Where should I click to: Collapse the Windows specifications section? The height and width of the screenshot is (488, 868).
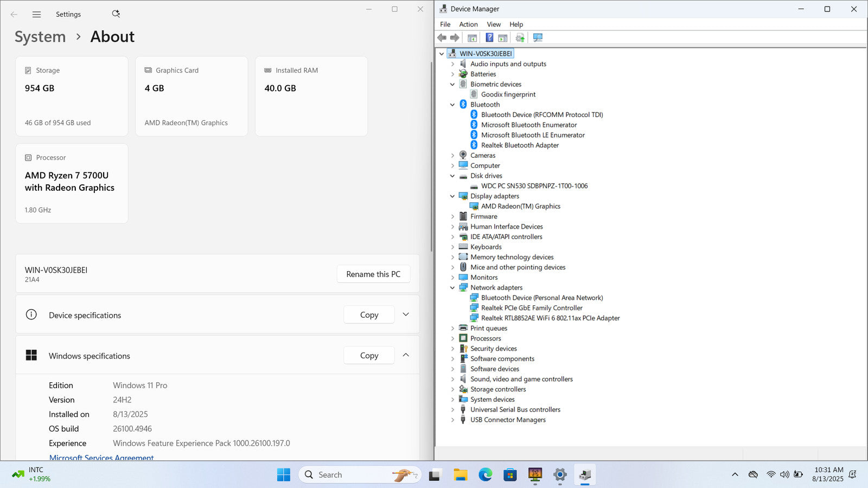point(406,355)
